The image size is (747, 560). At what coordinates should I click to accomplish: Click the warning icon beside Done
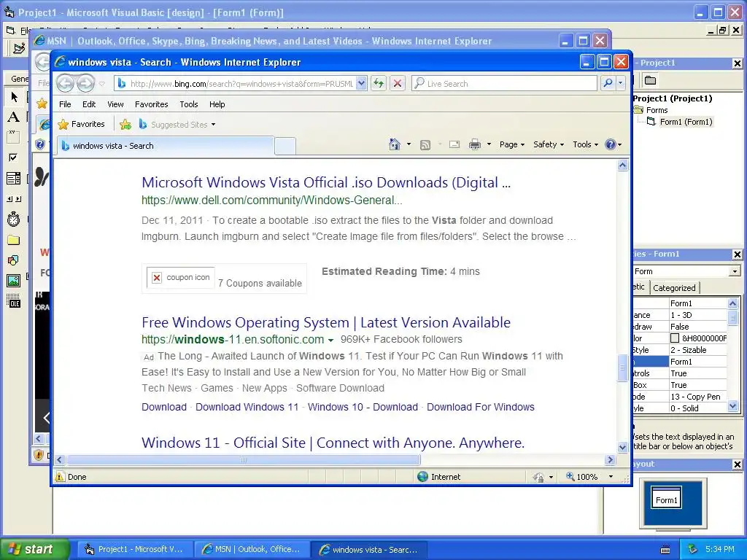[x=60, y=477]
